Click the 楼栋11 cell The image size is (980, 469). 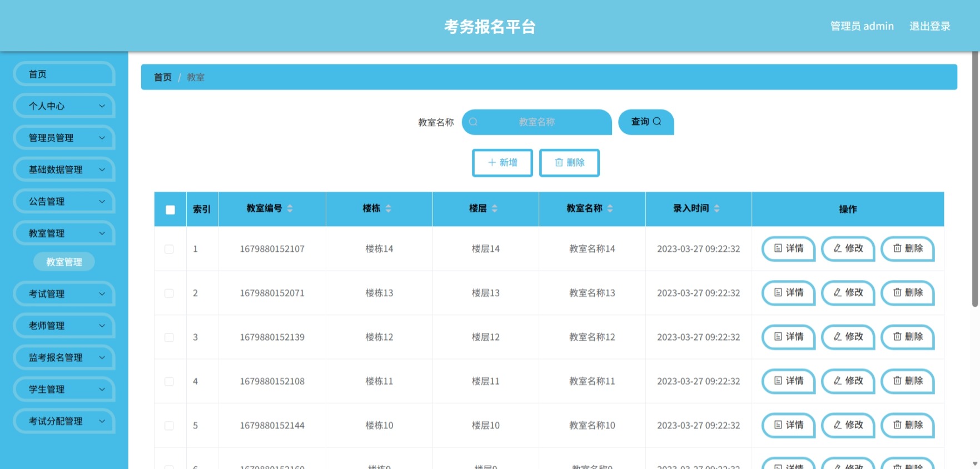tap(379, 381)
